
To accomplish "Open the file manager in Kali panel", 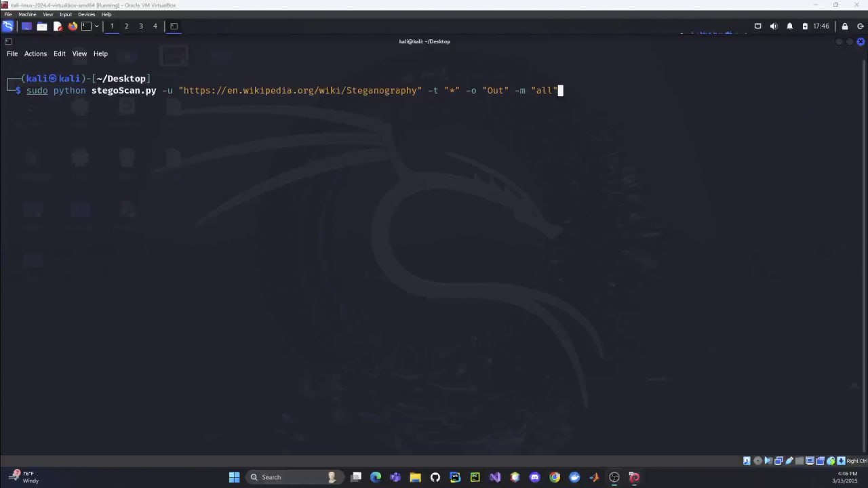I will (42, 26).
